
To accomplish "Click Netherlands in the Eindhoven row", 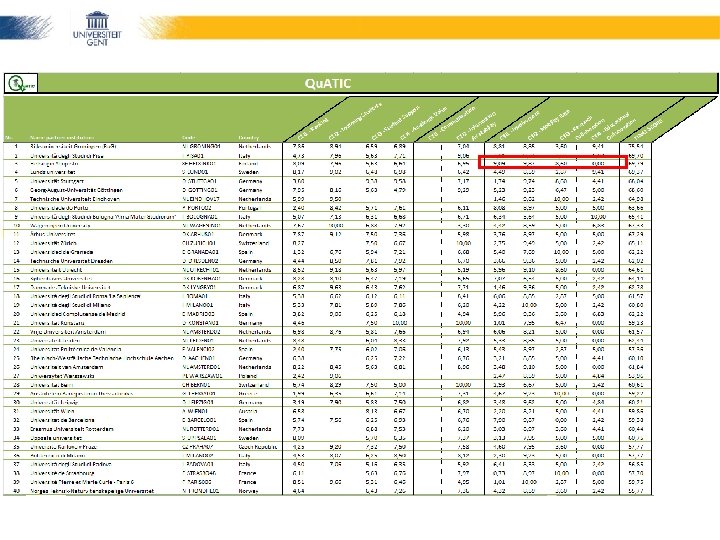I will [x=255, y=199].
